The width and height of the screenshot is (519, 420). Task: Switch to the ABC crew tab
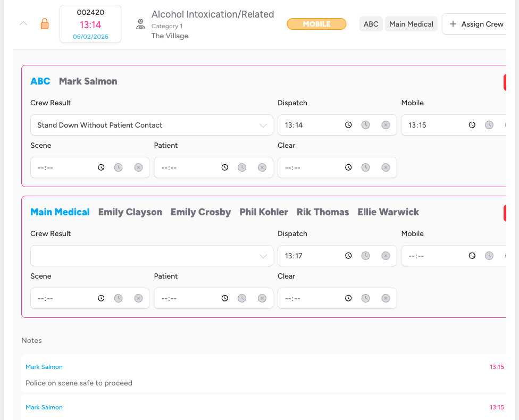pos(371,23)
